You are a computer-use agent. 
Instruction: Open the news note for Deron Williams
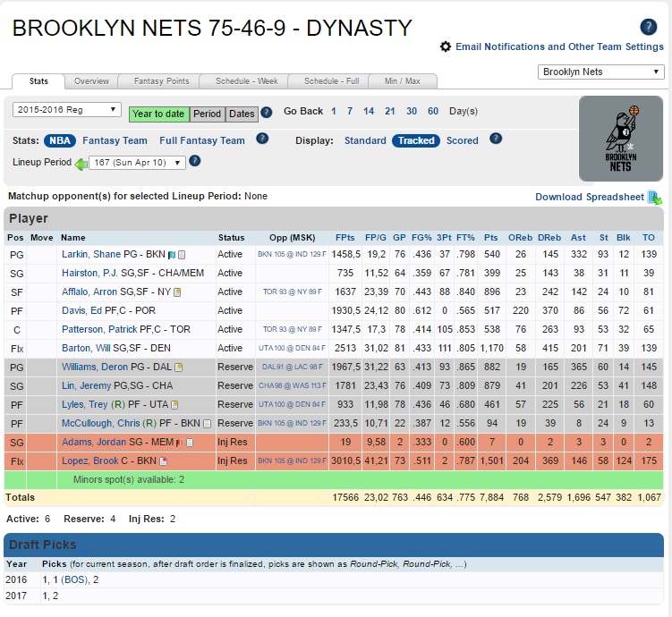pos(179,368)
